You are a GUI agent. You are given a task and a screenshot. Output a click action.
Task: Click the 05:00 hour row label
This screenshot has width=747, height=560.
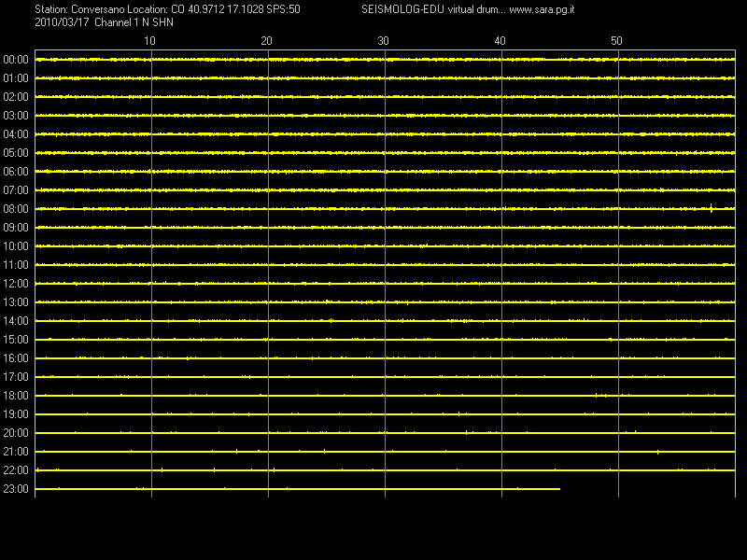16,153
